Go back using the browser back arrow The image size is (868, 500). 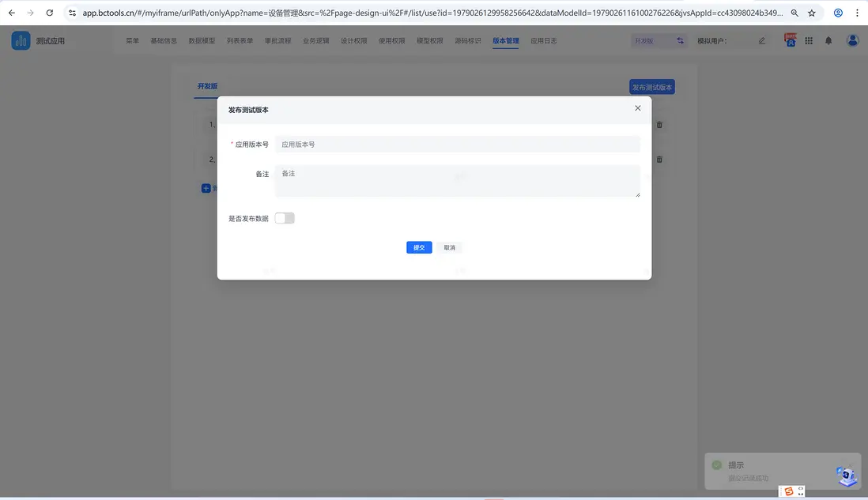tap(12, 13)
